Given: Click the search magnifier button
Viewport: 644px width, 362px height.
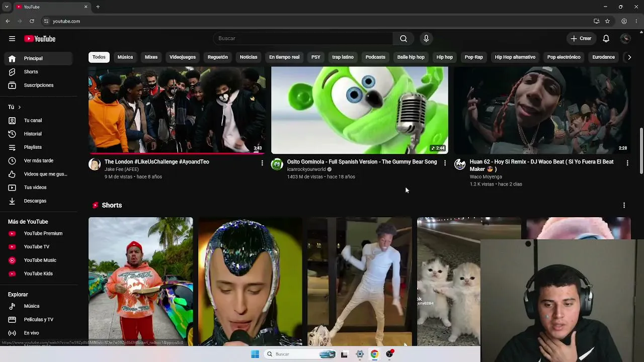Looking at the screenshot, I should pos(404,39).
